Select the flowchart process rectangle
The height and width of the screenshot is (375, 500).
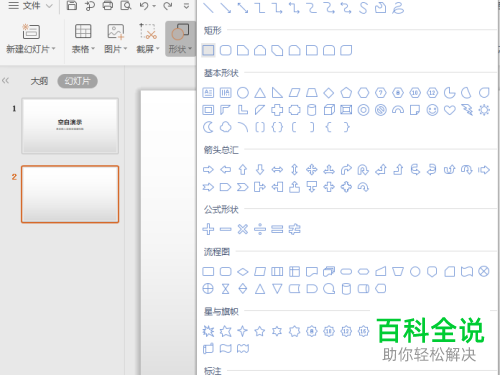point(208,272)
